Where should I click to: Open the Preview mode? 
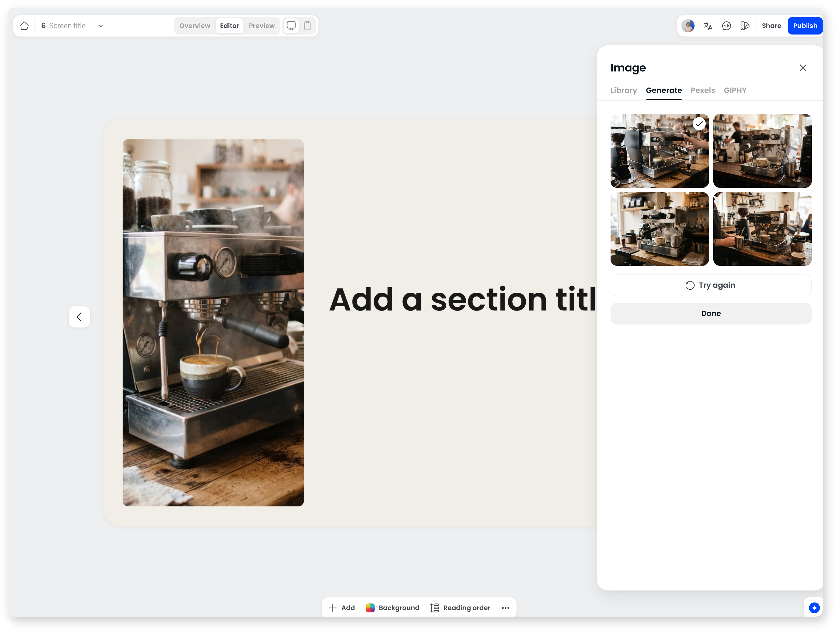click(x=262, y=26)
